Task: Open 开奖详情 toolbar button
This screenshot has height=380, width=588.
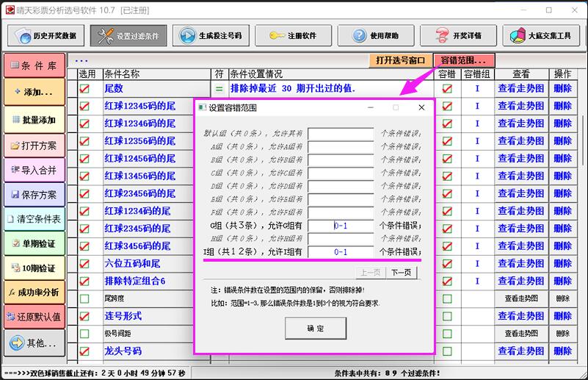Action: click(458, 35)
